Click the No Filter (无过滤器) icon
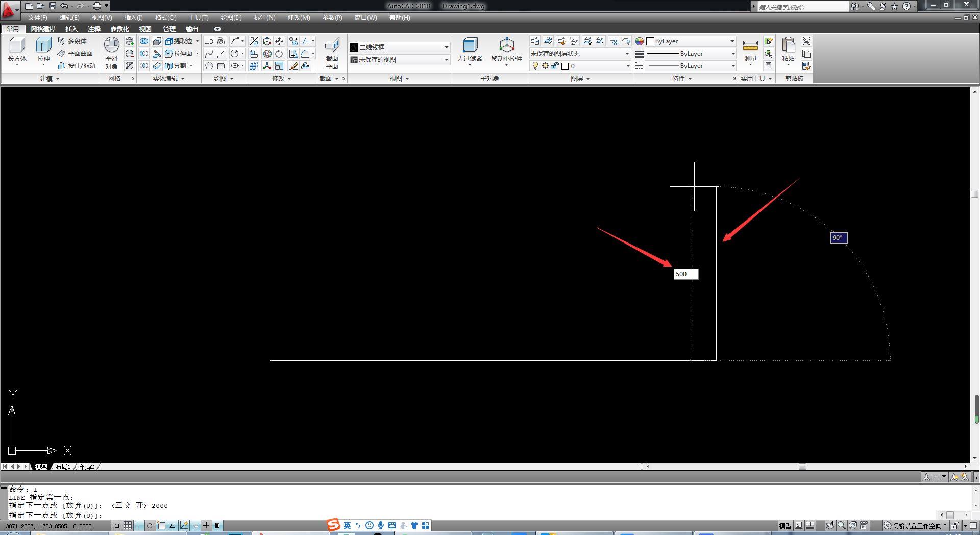 470,50
